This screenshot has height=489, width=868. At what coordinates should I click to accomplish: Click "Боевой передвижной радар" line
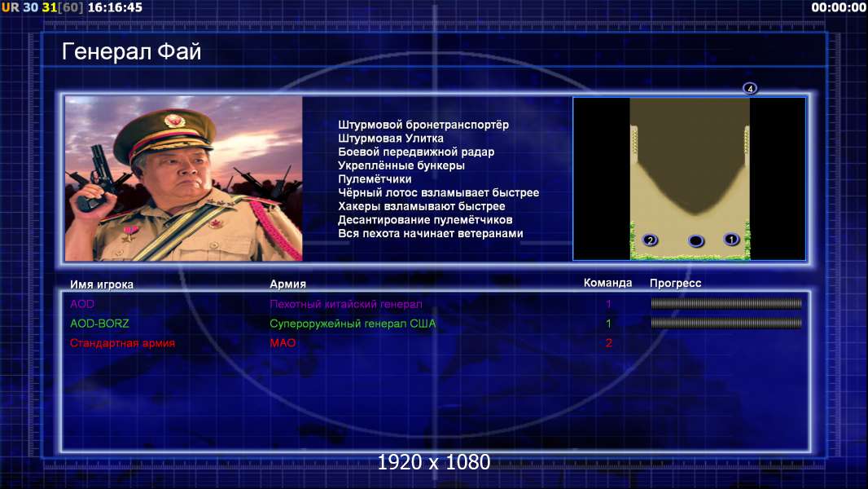(x=416, y=152)
